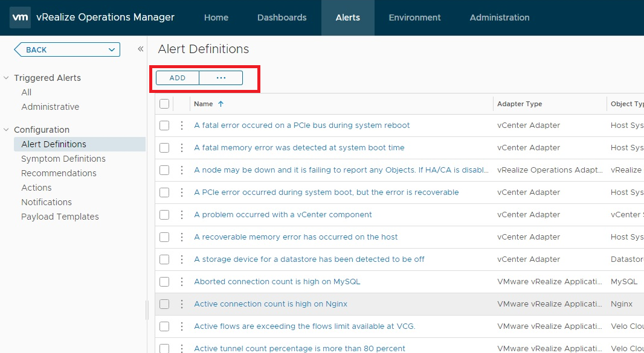Viewport: 644px width, 353px height.
Task: Collapse the Configuration tree section
Action: (x=7, y=130)
